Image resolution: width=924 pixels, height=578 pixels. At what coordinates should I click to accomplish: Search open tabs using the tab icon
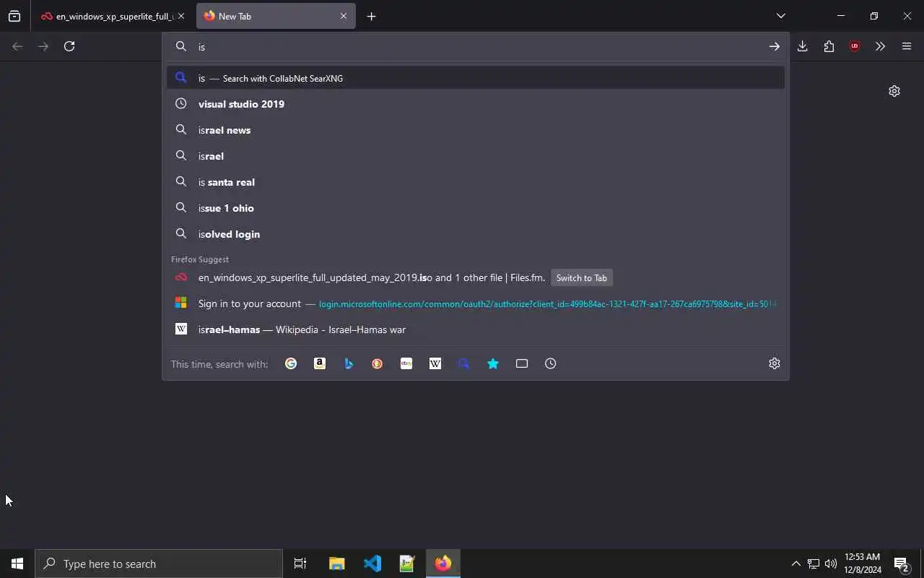[x=522, y=363]
